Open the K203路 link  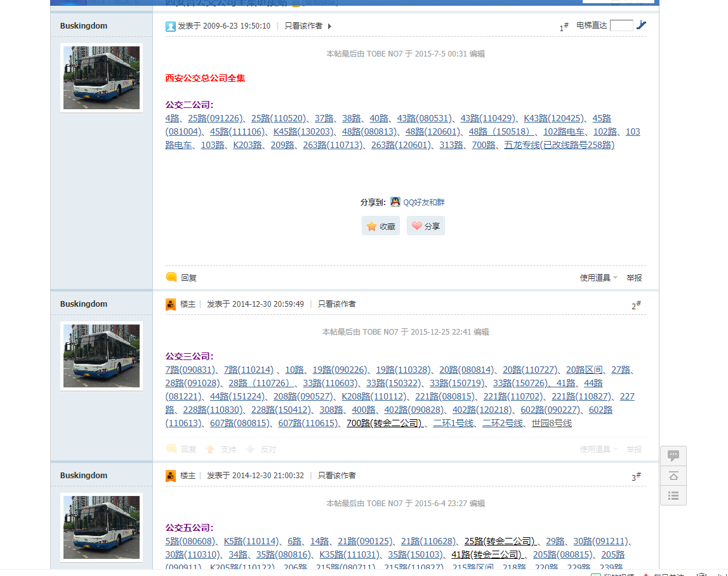tap(248, 145)
